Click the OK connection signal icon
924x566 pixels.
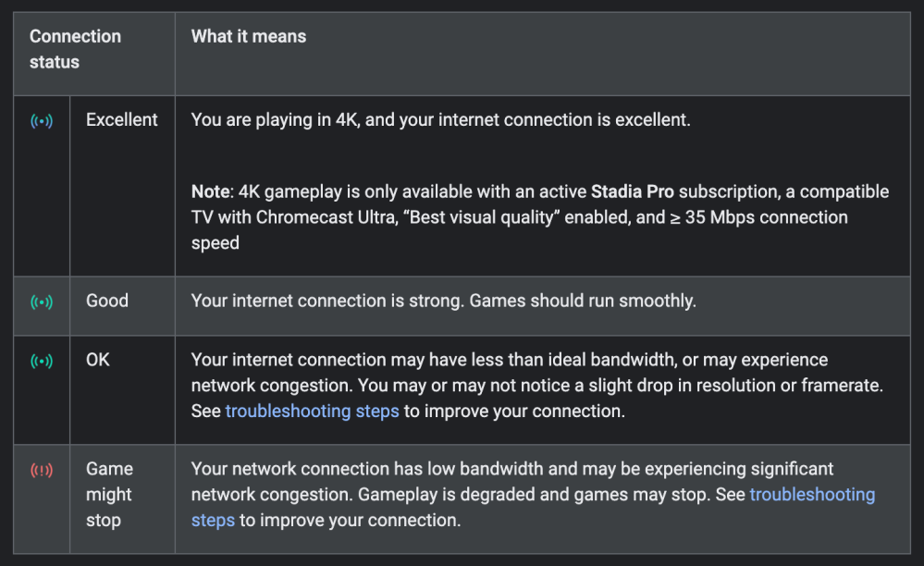(x=42, y=362)
